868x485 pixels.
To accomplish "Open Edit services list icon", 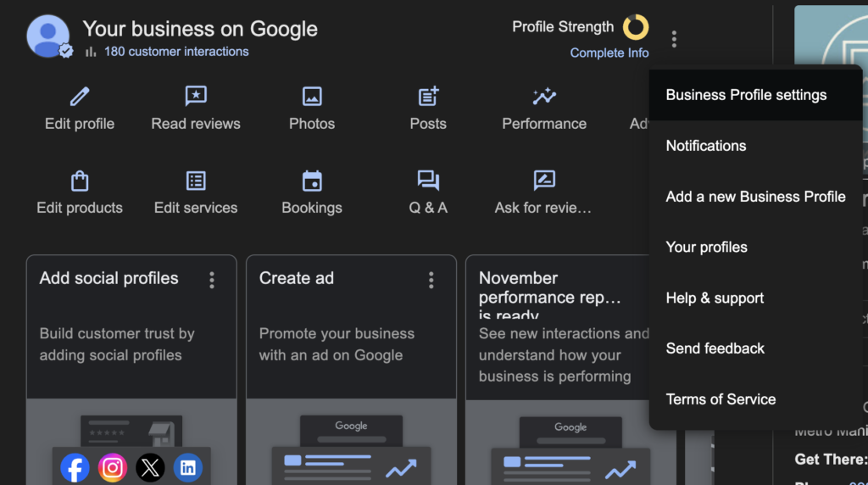I will click(196, 181).
